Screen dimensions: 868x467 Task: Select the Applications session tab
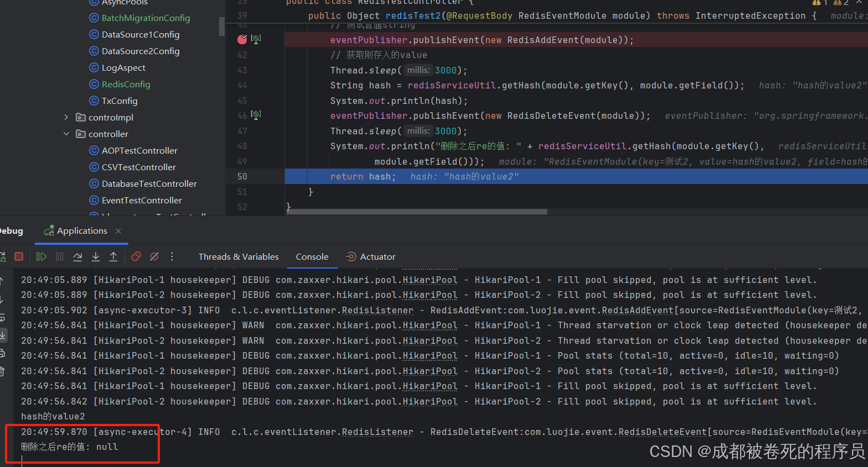pyautogui.click(x=82, y=231)
